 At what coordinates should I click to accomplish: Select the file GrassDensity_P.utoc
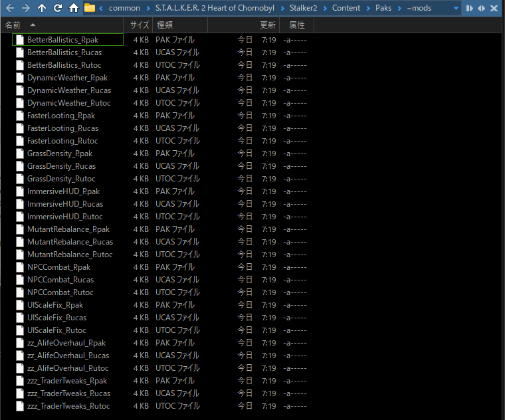tap(61, 179)
